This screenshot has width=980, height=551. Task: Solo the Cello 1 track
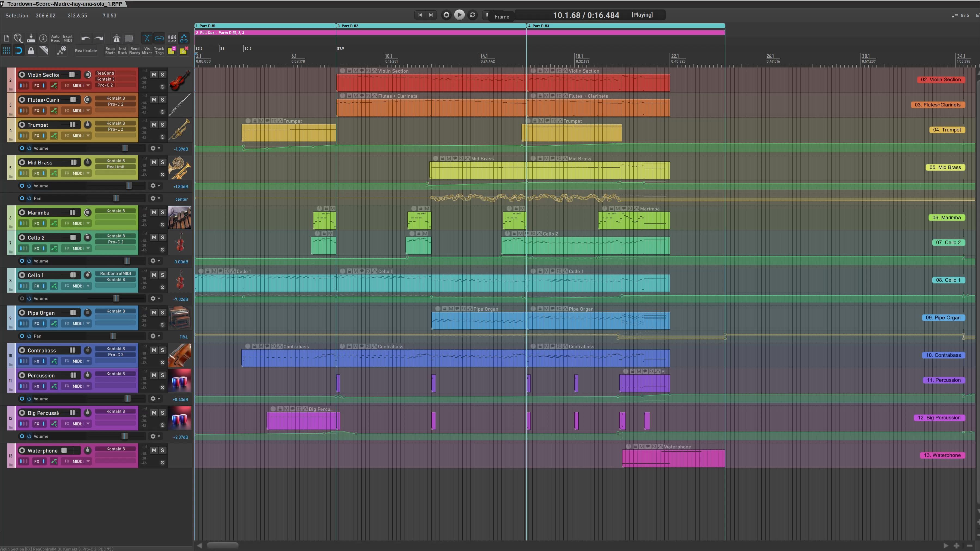click(163, 275)
